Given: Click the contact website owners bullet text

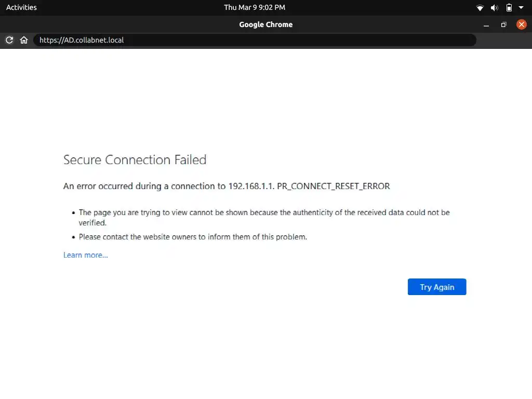Looking at the screenshot, I should pos(193,237).
